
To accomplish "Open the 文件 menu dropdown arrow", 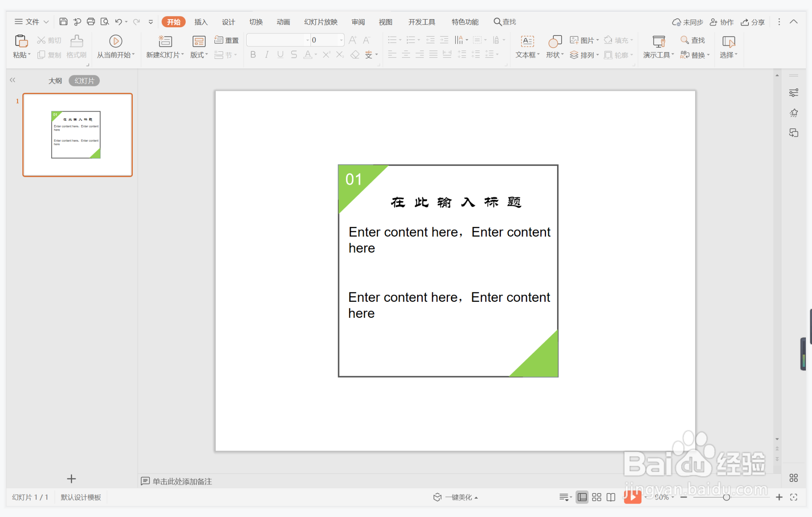I will (46, 22).
